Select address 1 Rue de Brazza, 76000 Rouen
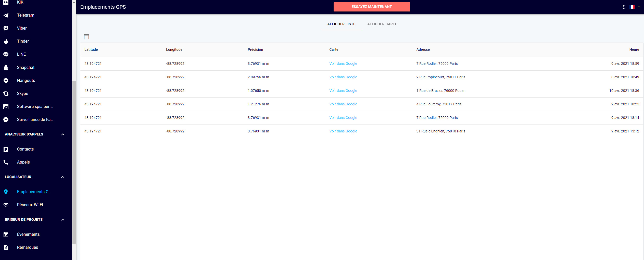This screenshot has height=260, width=644. pos(441,91)
